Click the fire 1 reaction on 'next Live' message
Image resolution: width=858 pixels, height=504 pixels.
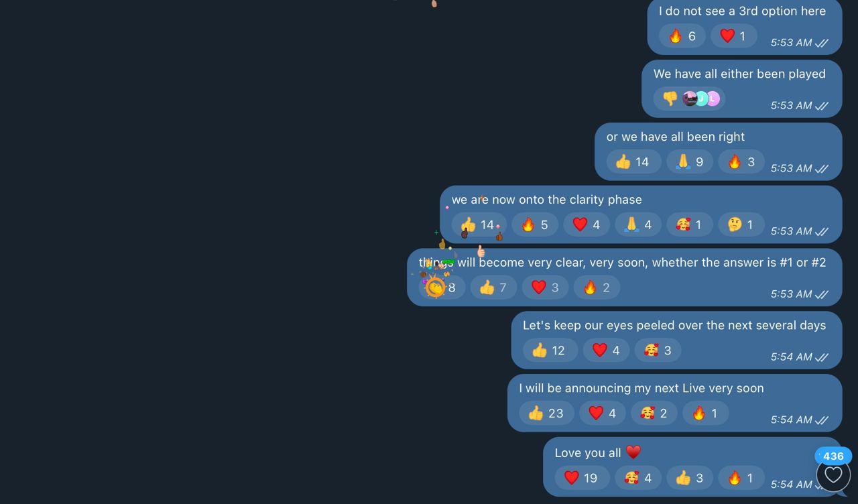point(706,413)
